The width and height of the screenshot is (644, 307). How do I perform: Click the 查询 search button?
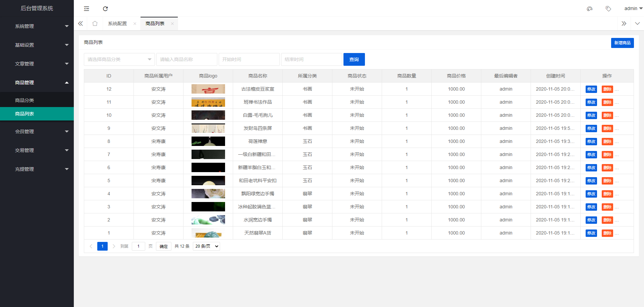click(354, 59)
